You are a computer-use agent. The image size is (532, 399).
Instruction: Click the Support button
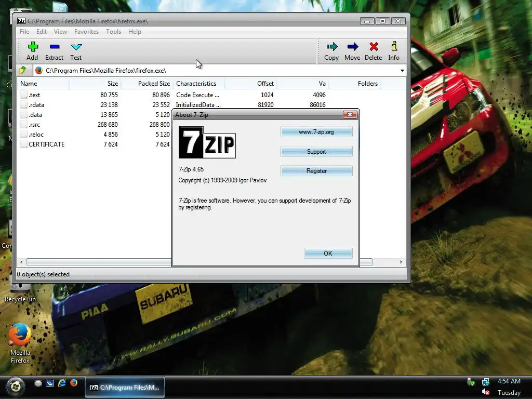316,152
